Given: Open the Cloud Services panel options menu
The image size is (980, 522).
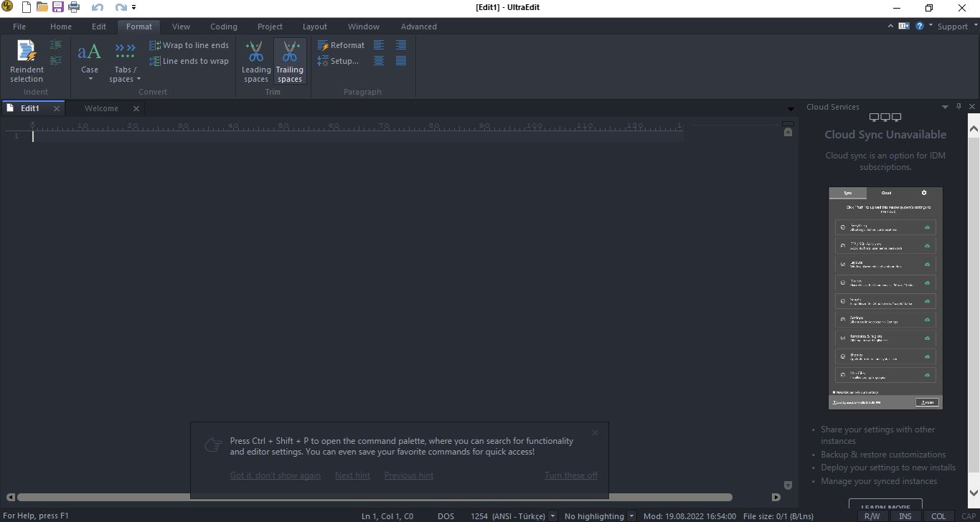Looking at the screenshot, I should [945, 107].
